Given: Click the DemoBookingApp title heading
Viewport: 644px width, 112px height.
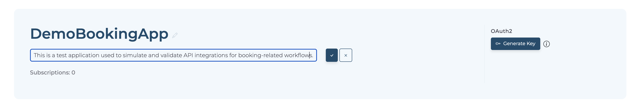Looking at the screenshot, I should click(x=99, y=34).
